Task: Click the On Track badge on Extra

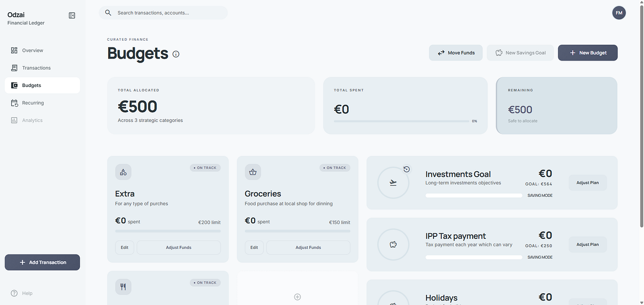Action: pos(205,168)
